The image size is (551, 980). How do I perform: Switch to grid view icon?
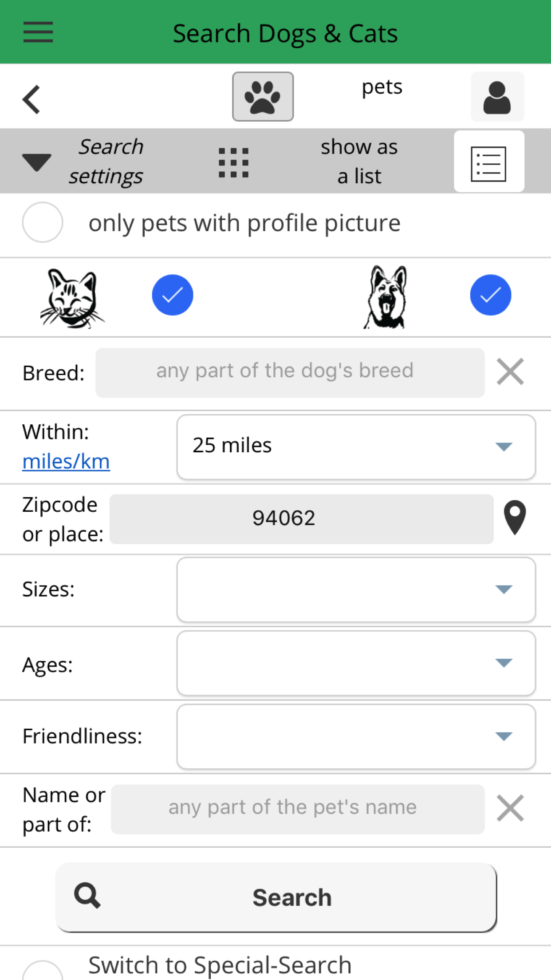tap(233, 162)
